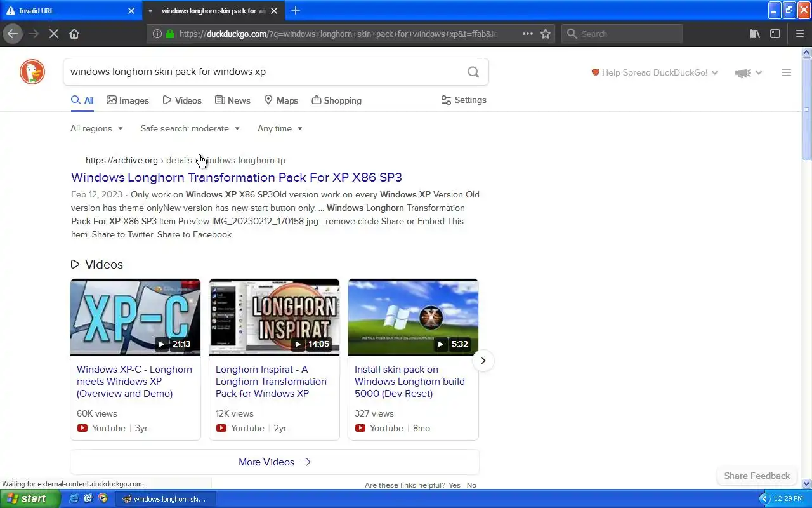Switch to the News tab
The height and width of the screenshot is (508, 812).
pyautogui.click(x=233, y=100)
